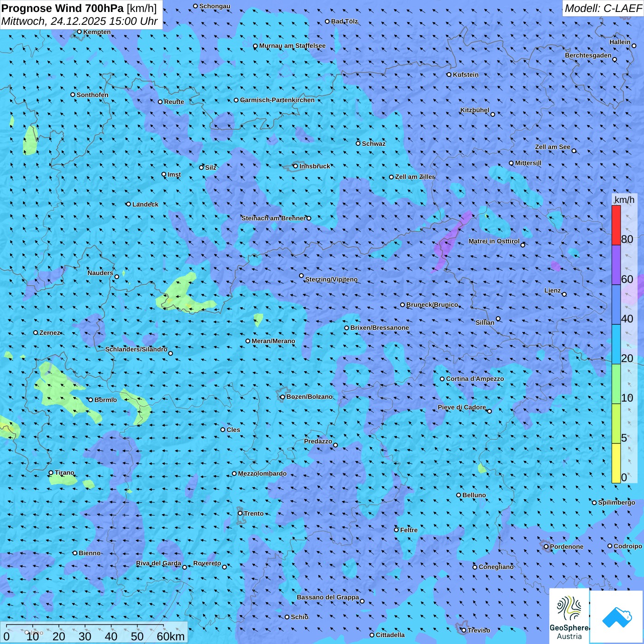Select the Bassano del Grappa label
644x644 pixels.
click(x=328, y=597)
